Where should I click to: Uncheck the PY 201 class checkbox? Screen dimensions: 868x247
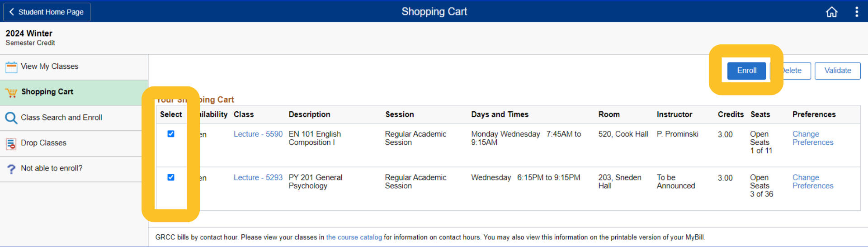[171, 177]
